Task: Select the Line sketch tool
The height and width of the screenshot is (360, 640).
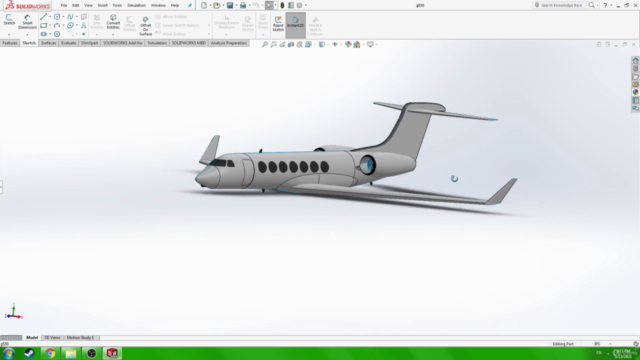Action: click(44, 17)
